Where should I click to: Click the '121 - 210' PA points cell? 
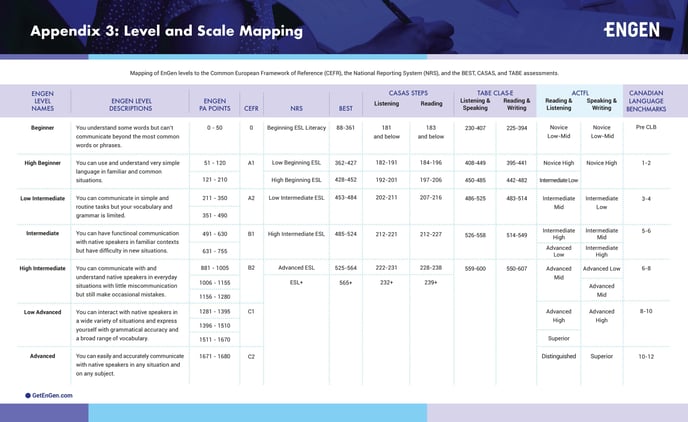click(215, 179)
